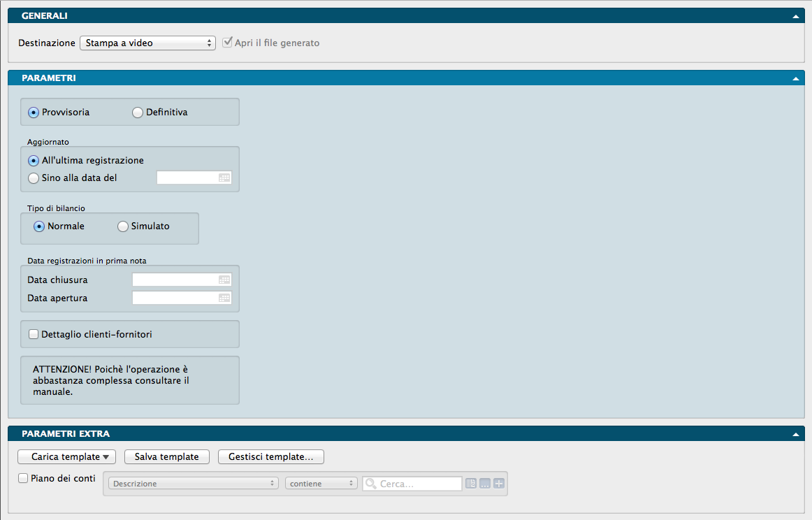Click the list icon beside the Cerca field
The image size is (812, 520).
(x=471, y=484)
